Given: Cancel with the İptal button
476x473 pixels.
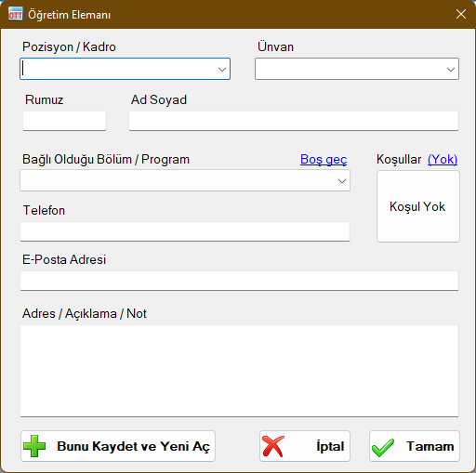Looking at the screenshot, I should [x=305, y=446].
